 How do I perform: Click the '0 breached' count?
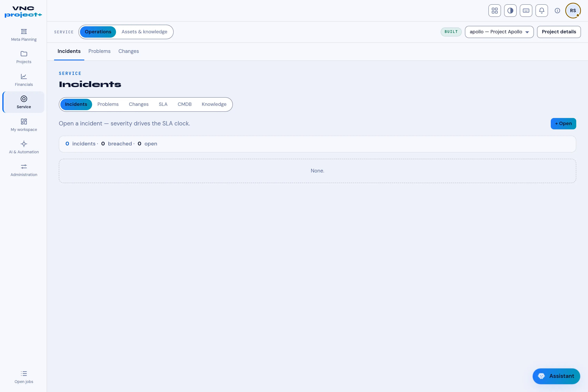116,144
